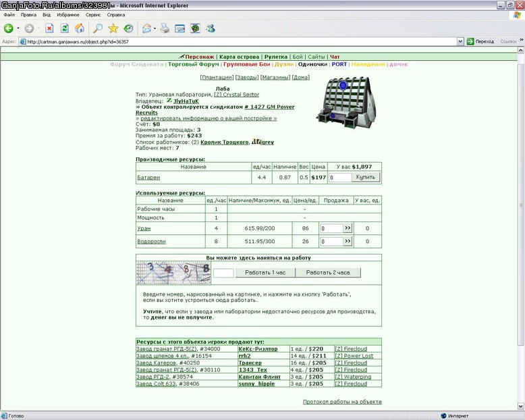Click the vertical page scrollbar down arrow
The width and height of the screenshot is (525, 420).
[x=521, y=406]
